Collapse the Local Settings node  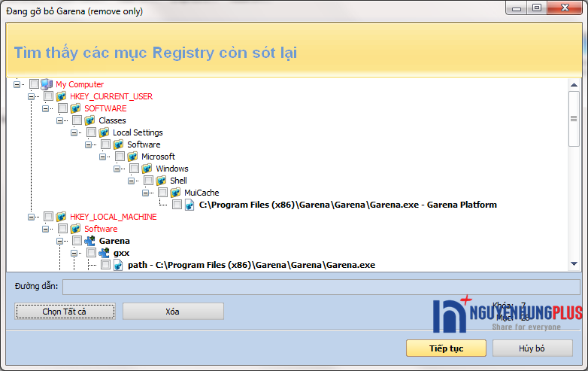[x=74, y=132]
